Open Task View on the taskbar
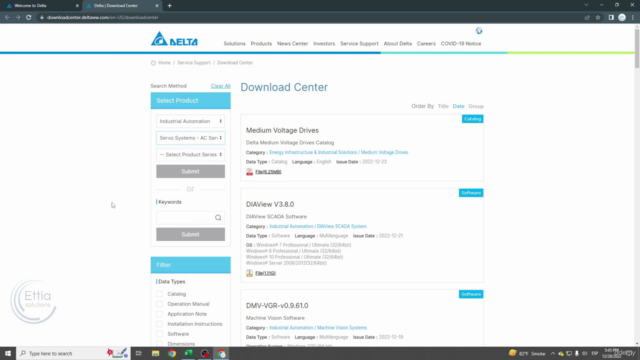This screenshot has height=360, width=640. (138, 353)
